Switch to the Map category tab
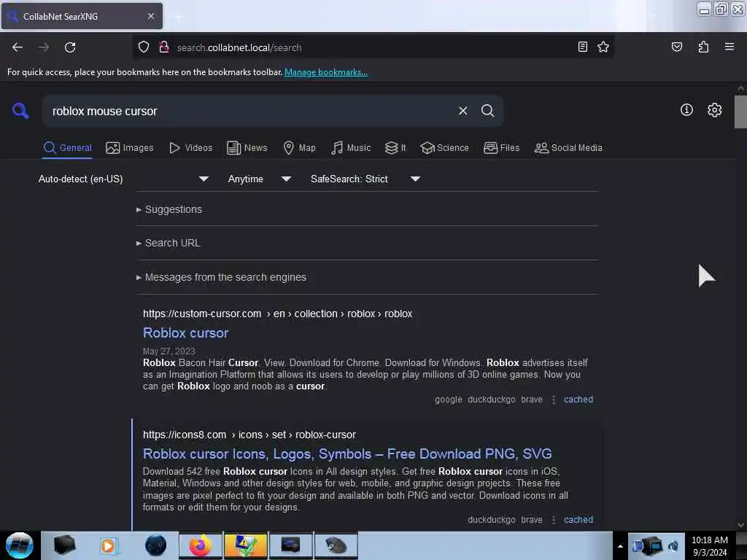 [299, 147]
